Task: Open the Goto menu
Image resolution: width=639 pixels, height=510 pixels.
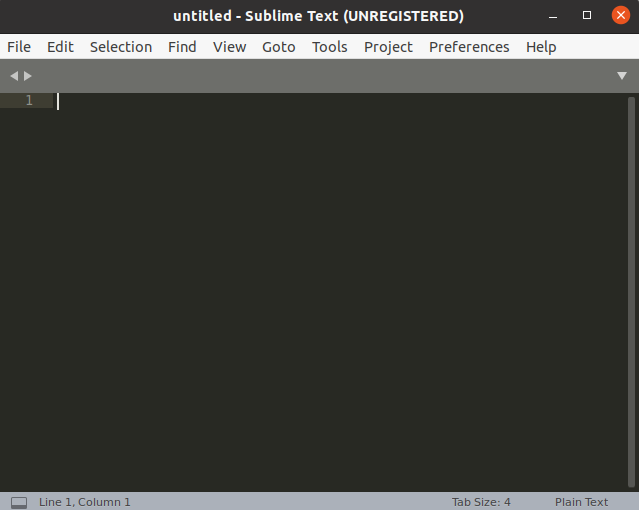Action: [x=279, y=47]
